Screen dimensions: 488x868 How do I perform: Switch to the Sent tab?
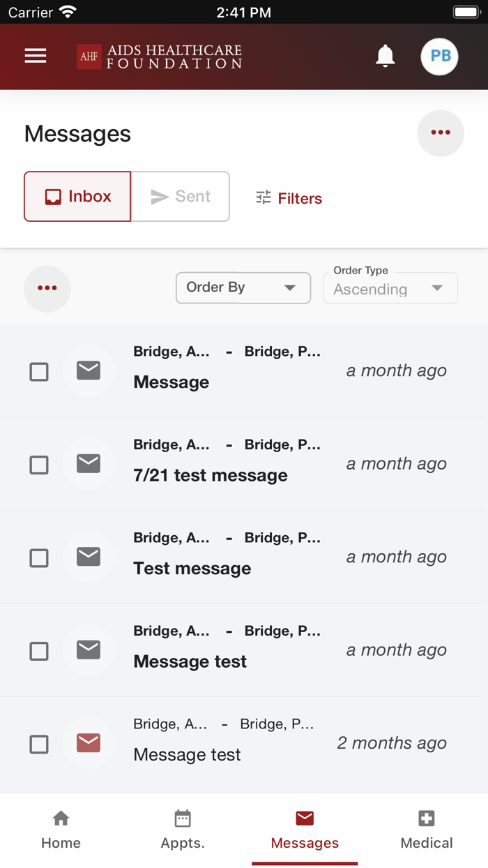[x=181, y=197]
